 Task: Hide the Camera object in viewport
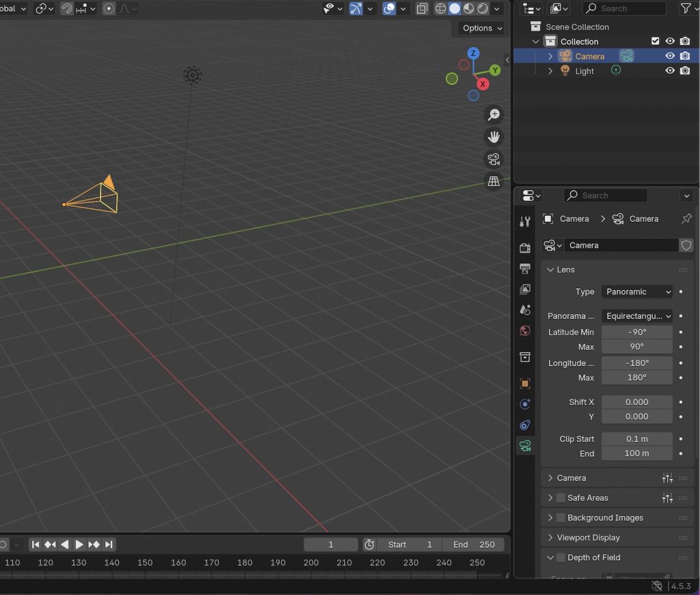pyautogui.click(x=670, y=56)
